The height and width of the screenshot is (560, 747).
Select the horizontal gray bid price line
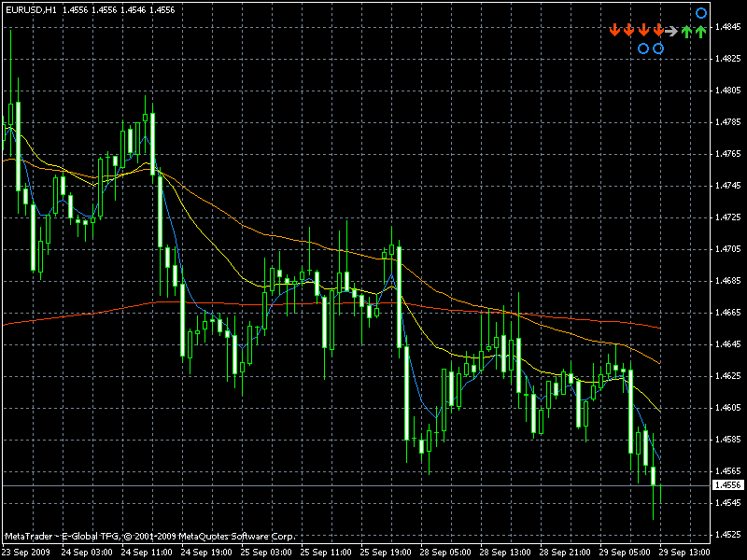click(x=357, y=485)
